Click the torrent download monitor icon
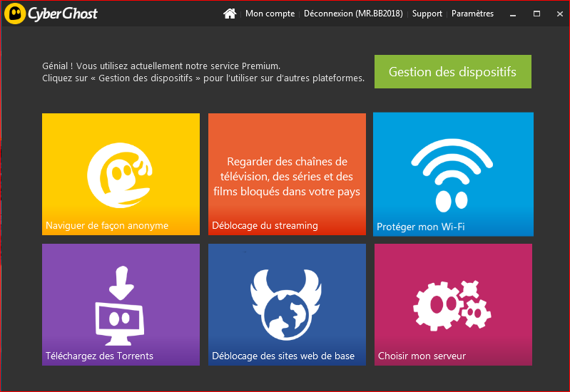Image resolution: width=570 pixels, height=392 pixels. [120, 305]
